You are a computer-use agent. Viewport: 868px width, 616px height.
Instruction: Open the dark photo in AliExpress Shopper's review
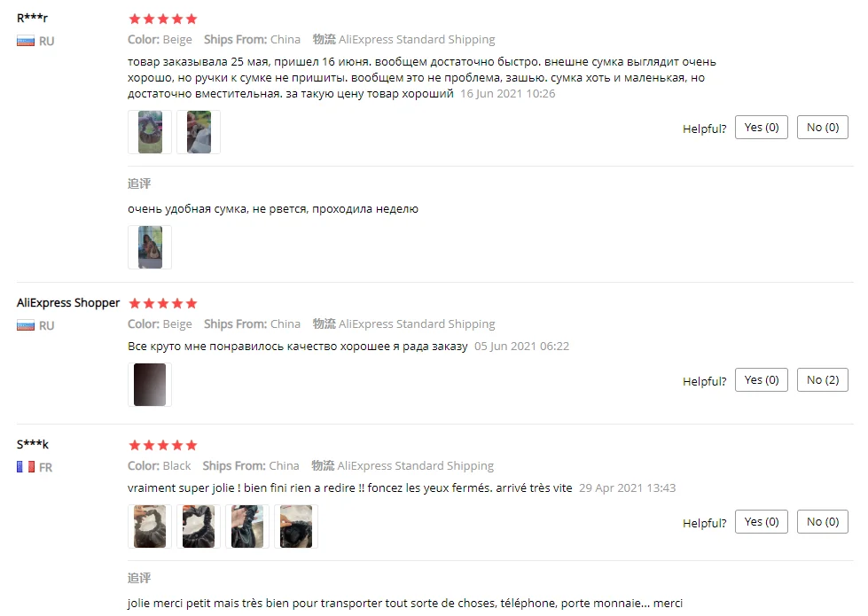[x=150, y=385]
